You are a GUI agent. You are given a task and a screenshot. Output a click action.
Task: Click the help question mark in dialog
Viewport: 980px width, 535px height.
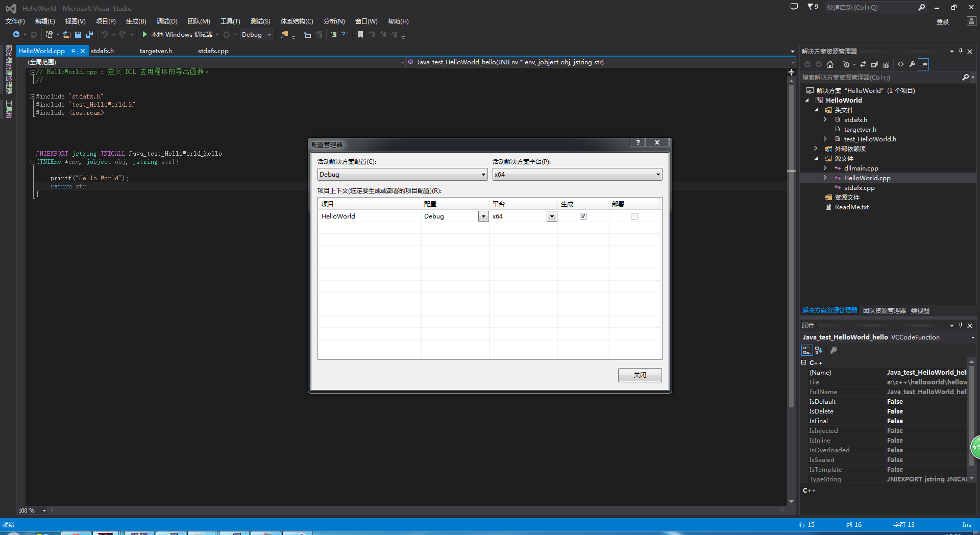click(x=638, y=143)
